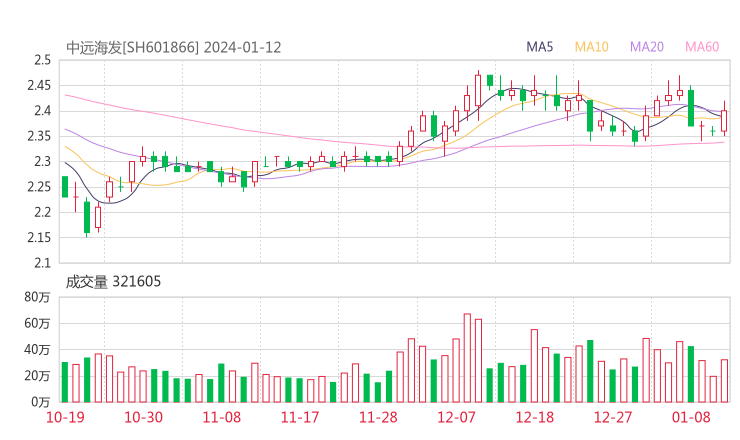Click the 12-27 date axis label
Viewport: 740px width, 440px height.
(613, 417)
